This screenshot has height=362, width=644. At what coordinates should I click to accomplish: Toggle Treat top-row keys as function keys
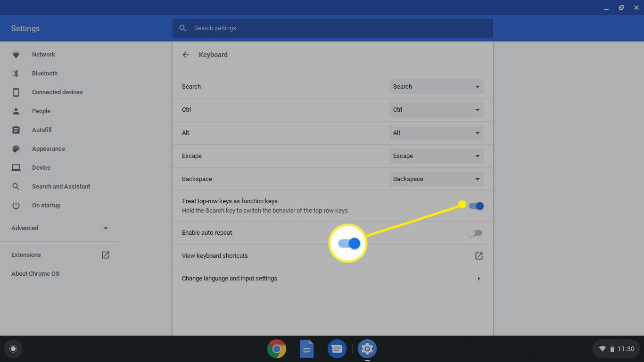click(x=476, y=206)
